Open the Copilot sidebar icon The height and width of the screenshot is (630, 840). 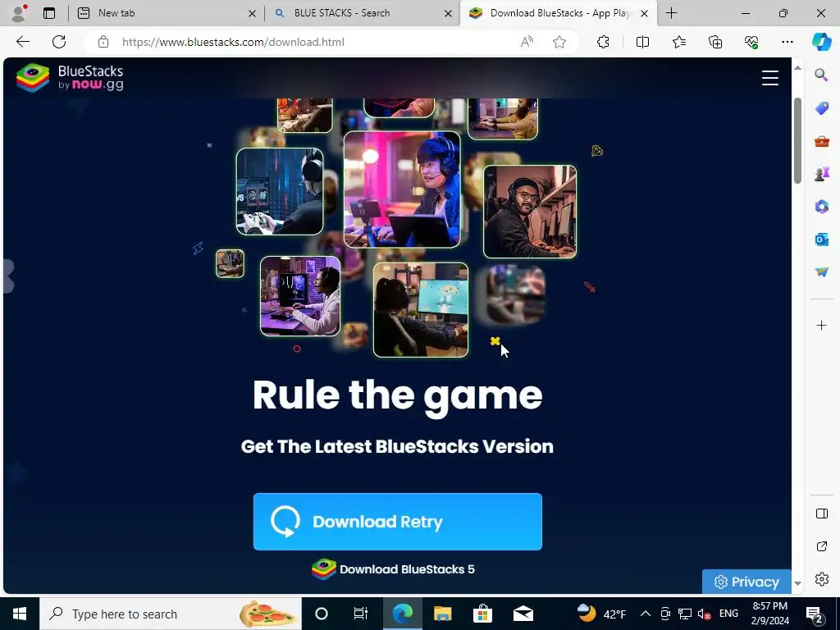(821, 42)
